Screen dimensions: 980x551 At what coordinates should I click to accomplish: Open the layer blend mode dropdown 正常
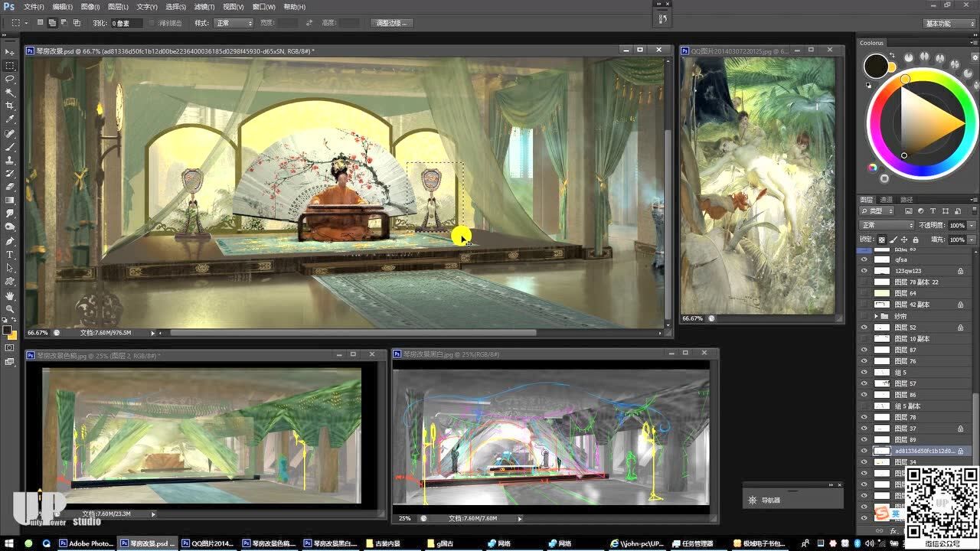(x=887, y=225)
